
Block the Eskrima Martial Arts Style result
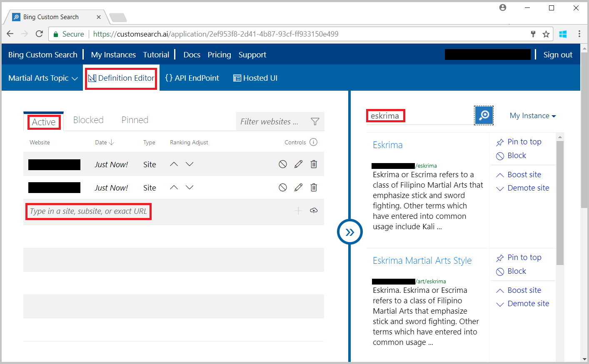511,271
